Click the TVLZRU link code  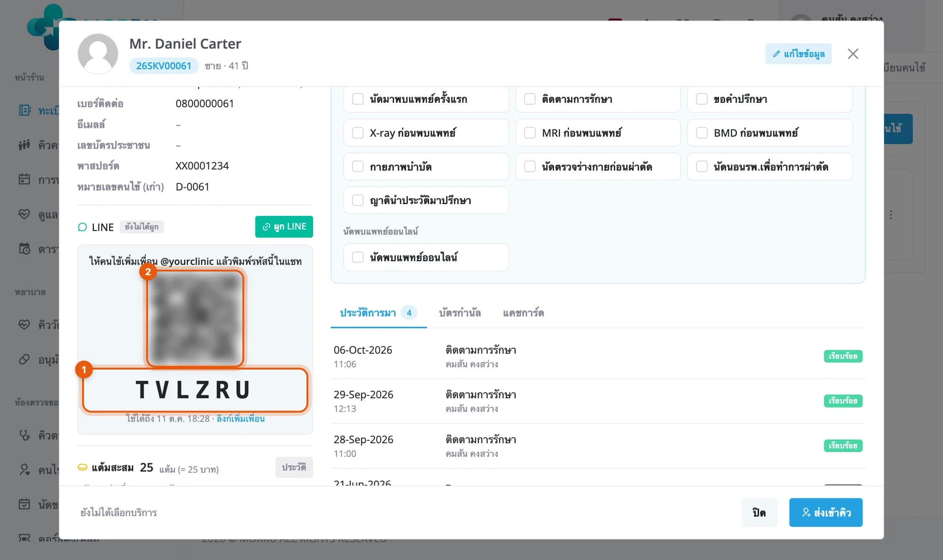pos(195,390)
